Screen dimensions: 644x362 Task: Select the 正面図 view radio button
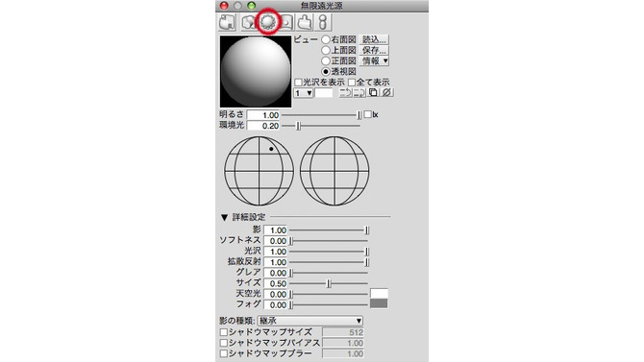tap(326, 61)
